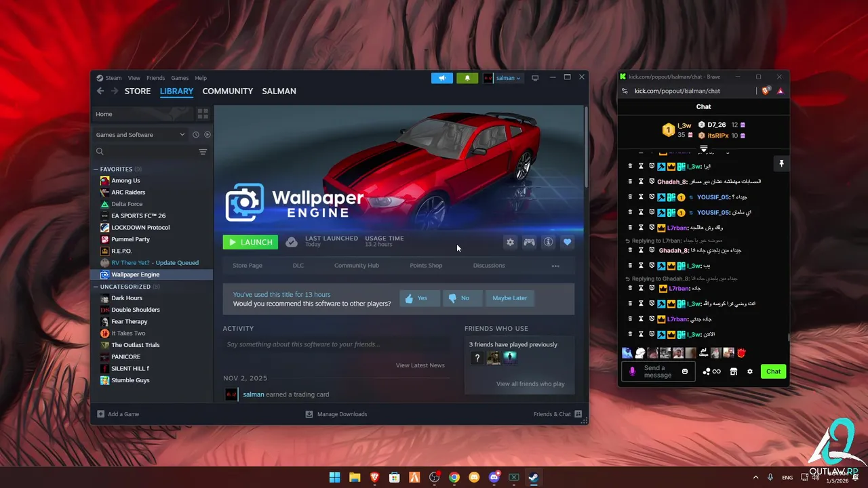This screenshot has height=488, width=868.
Task: Open Manage Downloads
Action: [336, 414]
